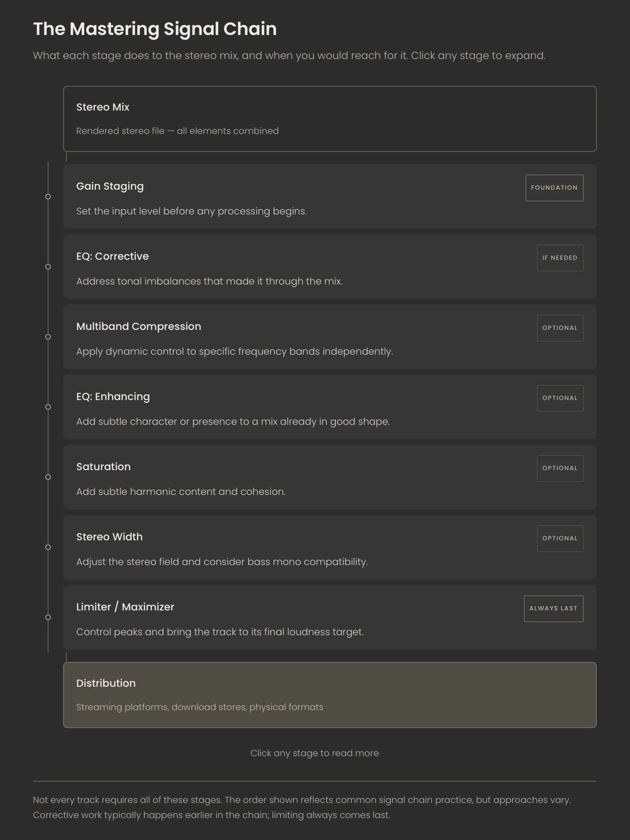
Task: Click the Stereo Mix source box
Action: tap(330, 119)
